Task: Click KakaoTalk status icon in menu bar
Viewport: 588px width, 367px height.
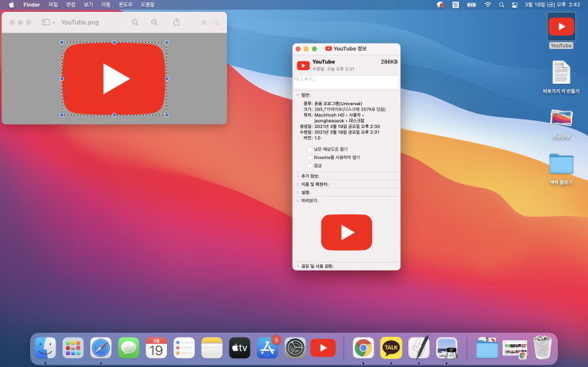Action: click(x=440, y=5)
